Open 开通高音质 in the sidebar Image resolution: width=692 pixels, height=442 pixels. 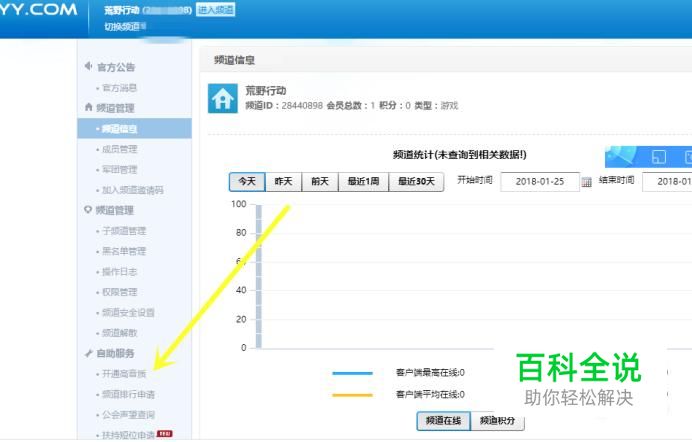point(124,374)
